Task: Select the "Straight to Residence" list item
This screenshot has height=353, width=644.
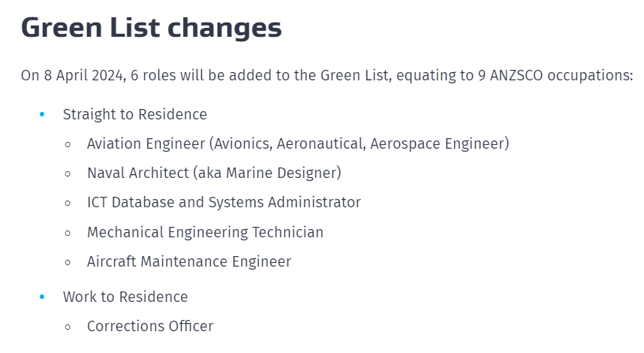Action: pyautogui.click(x=134, y=114)
